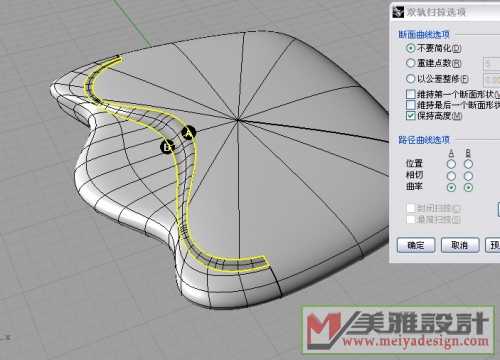The height and width of the screenshot is (360, 500).
Task: Click the partially visible 预览 button
Action: pos(493,246)
